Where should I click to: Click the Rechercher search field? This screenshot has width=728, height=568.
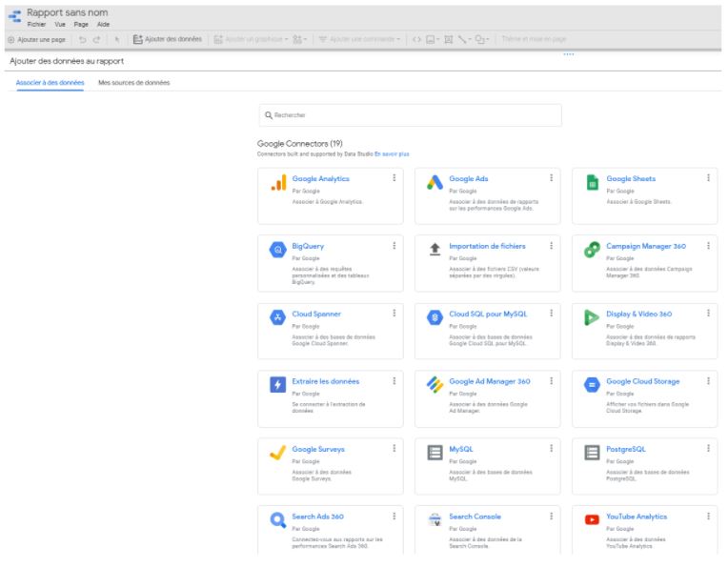pos(410,115)
